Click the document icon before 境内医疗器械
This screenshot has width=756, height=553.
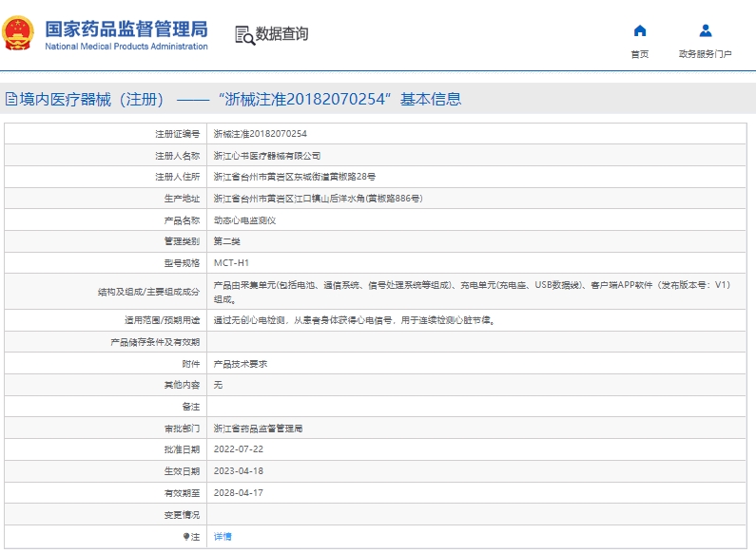click(11, 99)
